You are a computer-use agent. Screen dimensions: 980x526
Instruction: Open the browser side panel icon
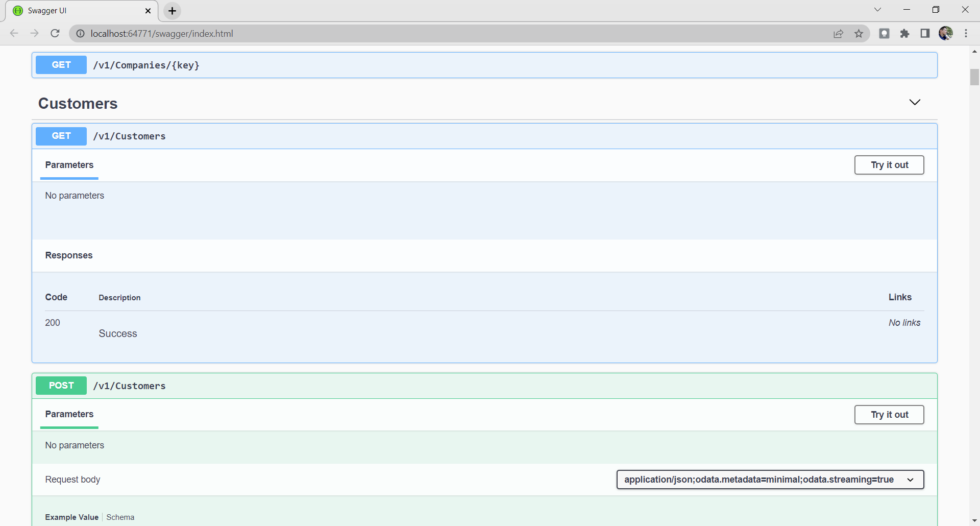(925, 33)
